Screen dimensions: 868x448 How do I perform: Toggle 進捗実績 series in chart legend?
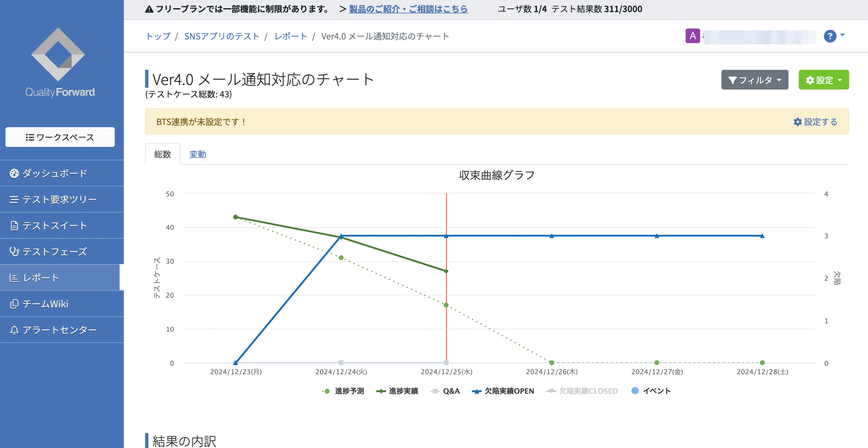(x=403, y=391)
